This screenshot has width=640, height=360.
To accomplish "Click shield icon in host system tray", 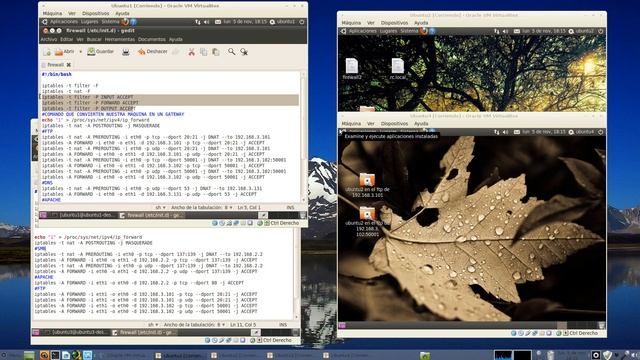I will 607,355.
